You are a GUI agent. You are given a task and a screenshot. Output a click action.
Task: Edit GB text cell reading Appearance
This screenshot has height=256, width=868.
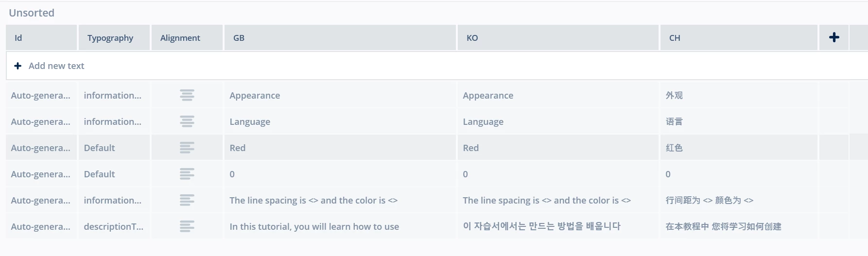click(x=340, y=95)
